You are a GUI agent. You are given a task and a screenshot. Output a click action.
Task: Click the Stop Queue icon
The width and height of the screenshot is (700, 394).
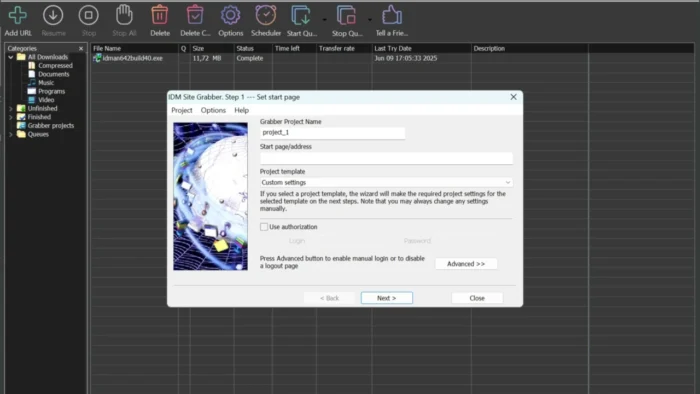pyautogui.click(x=346, y=16)
